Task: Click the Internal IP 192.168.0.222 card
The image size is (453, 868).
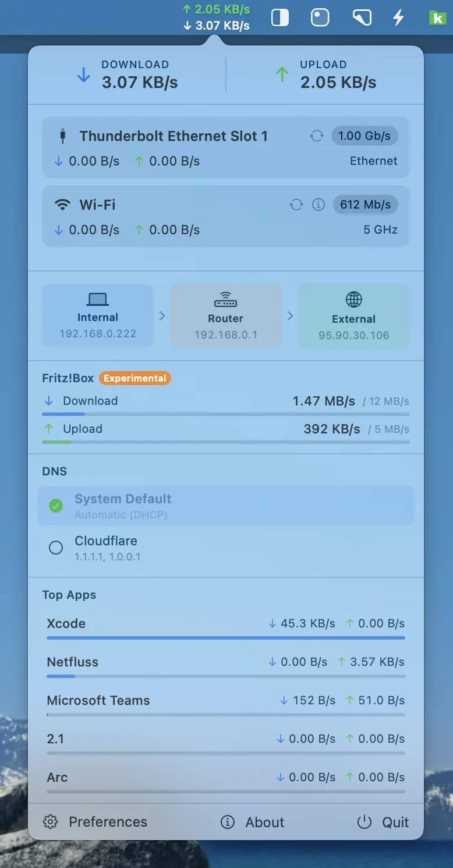Action: point(98,316)
